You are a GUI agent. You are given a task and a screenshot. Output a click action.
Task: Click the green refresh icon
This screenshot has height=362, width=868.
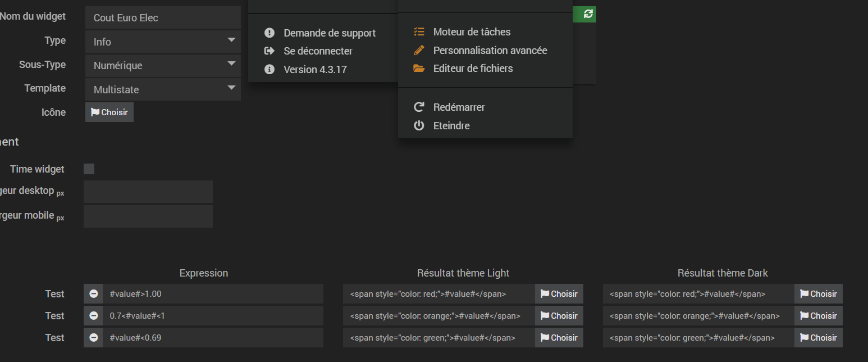pyautogui.click(x=588, y=14)
